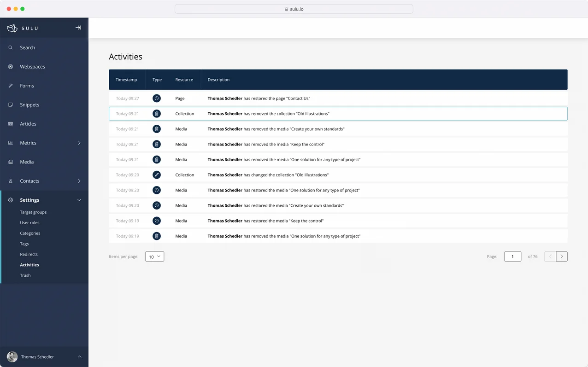Click restore icon on "Contact Us" row
Image resolution: width=588 pixels, height=367 pixels.
(x=157, y=99)
